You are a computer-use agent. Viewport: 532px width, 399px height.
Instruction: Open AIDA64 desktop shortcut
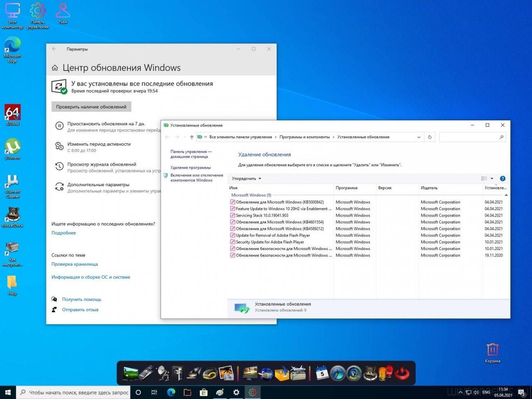[12, 114]
